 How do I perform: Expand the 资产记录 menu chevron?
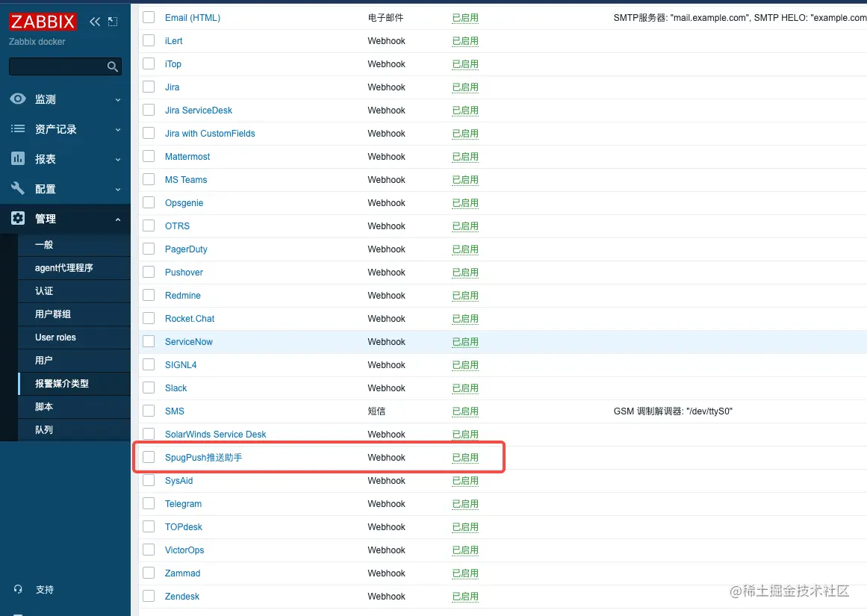coord(118,130)
